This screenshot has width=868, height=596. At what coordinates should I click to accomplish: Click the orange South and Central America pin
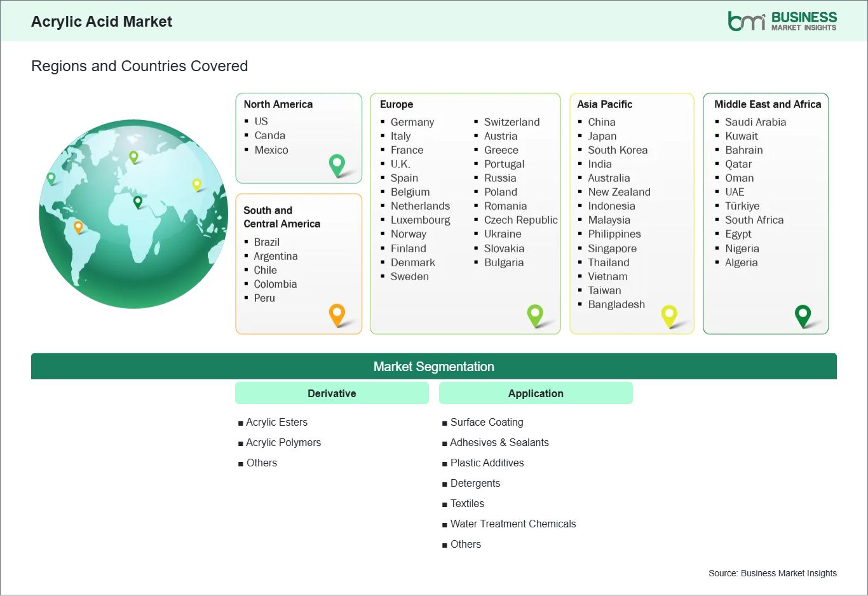tap(336, 313)
